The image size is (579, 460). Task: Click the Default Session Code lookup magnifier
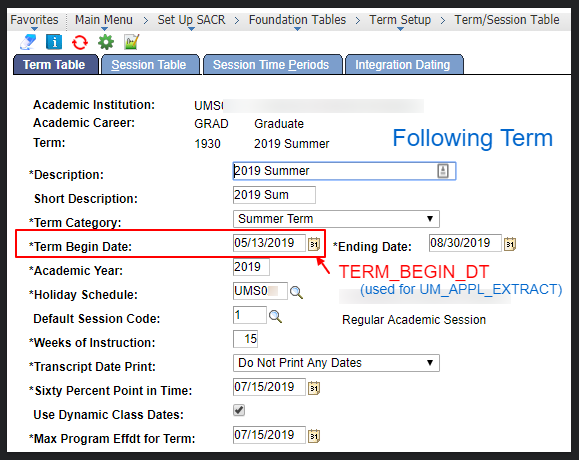275,316
